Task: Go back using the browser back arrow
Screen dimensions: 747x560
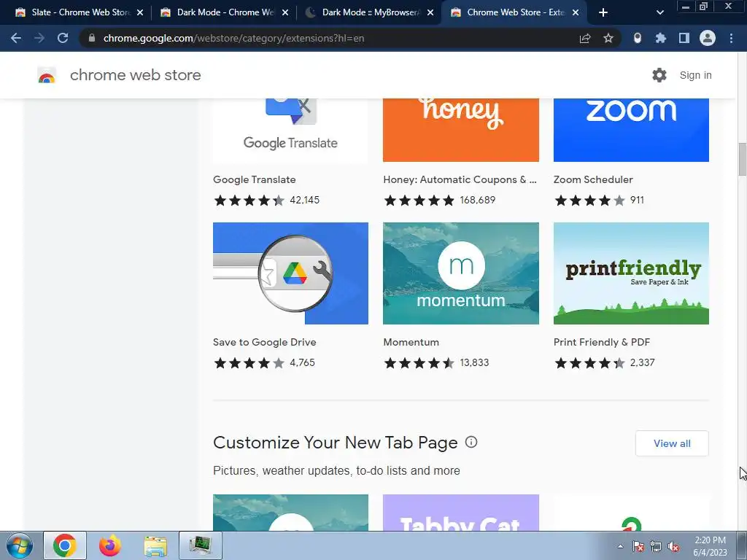Action: pyautogui.click(x=16, y=38)
